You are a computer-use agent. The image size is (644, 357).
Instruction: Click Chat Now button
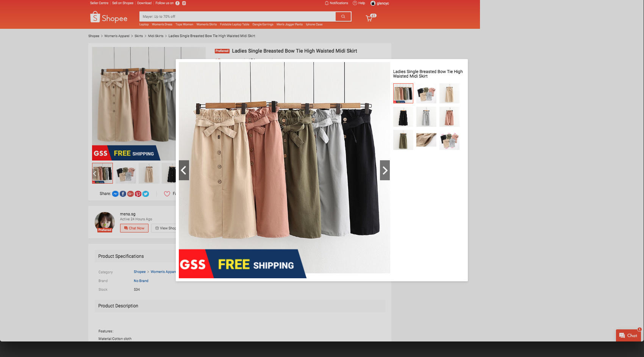click(134, 228)
